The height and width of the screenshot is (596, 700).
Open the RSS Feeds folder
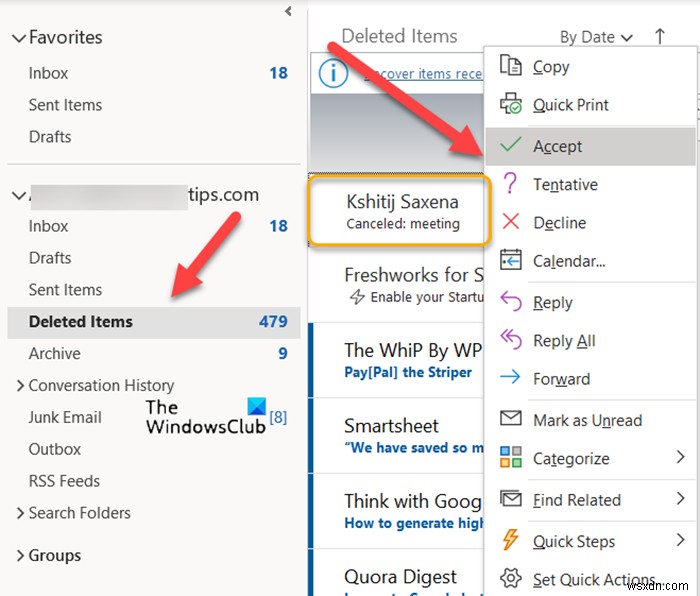154,481
